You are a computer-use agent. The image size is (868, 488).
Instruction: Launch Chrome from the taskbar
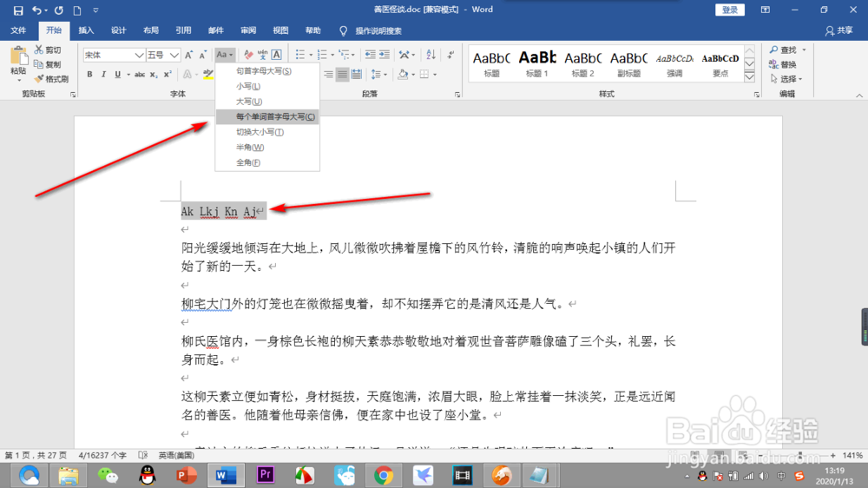383,475
